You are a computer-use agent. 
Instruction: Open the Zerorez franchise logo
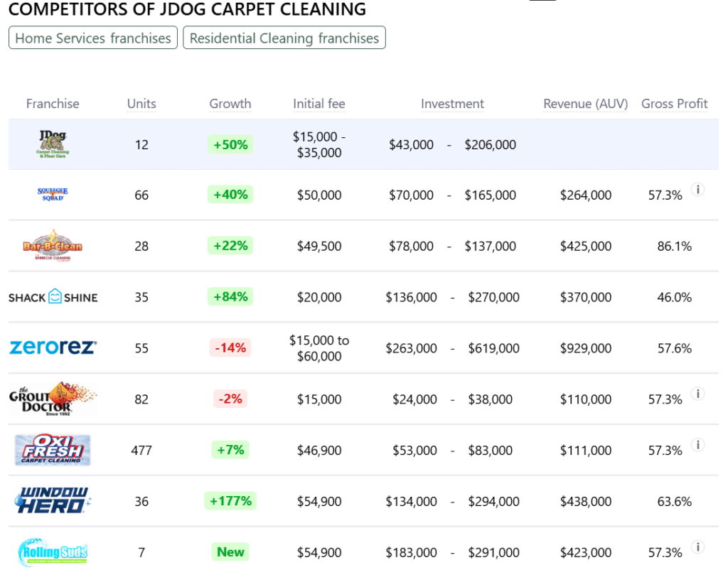[53, 347]
